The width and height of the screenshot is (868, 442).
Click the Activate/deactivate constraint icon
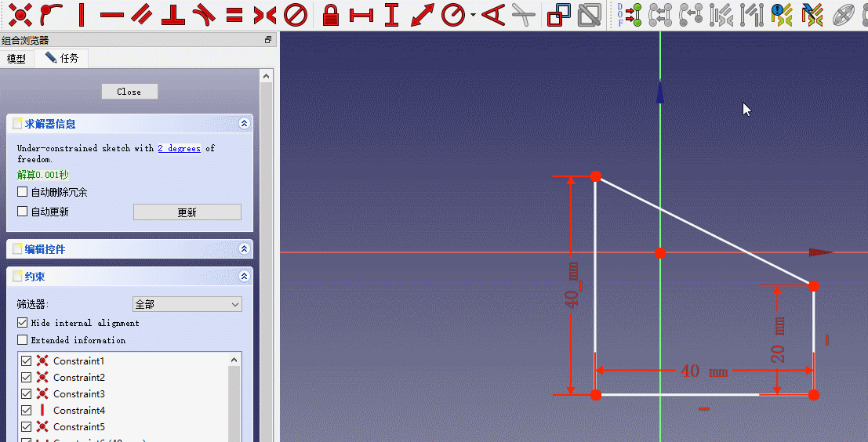pos(590,15)
